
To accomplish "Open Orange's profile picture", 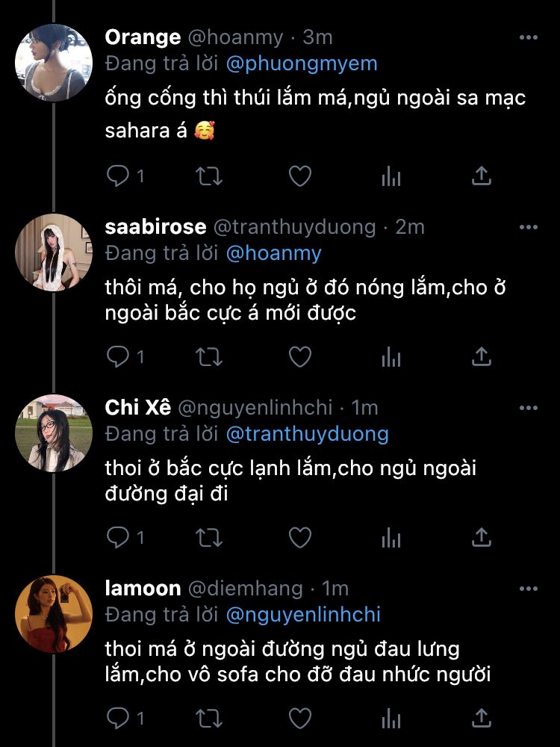I will click(54, 61).
